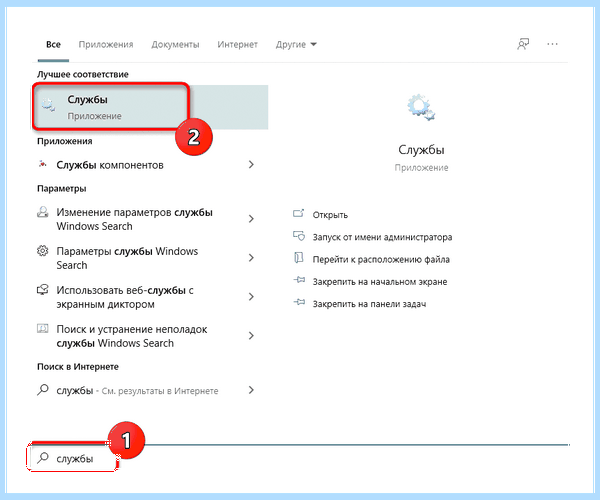Expand the Службы компонентов chevron
600x500 pixels.
(251, 164)
